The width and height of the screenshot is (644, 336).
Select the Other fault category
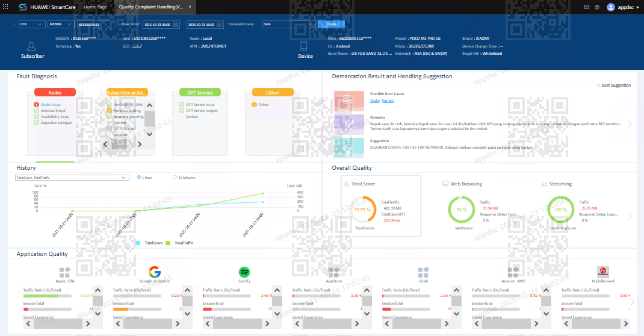273,93
